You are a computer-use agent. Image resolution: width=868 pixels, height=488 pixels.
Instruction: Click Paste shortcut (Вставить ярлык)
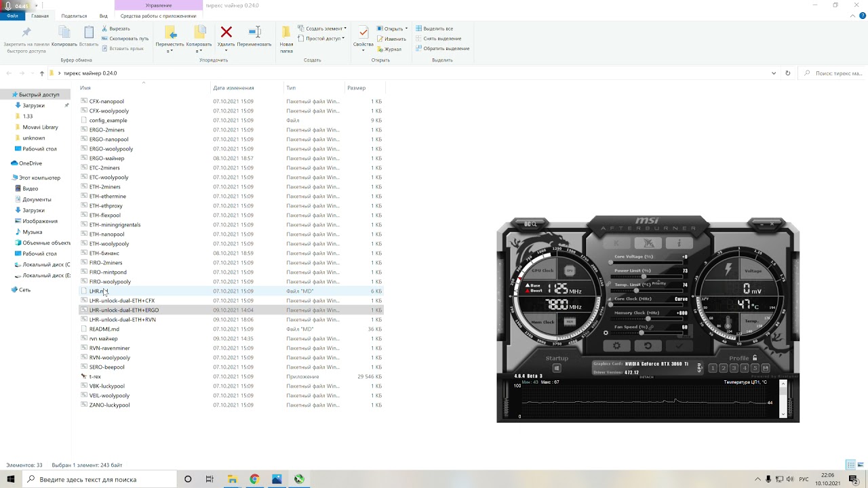coord(122,49)
